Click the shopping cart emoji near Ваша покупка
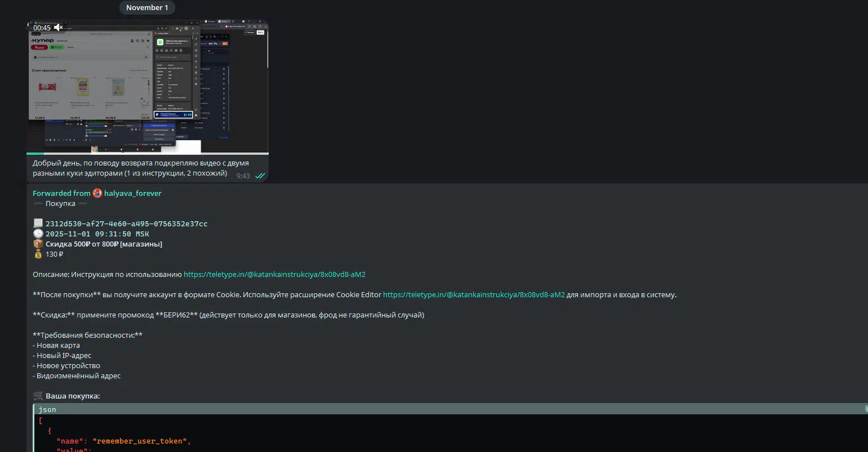Image resolution: width=868 pixels, height=452 pixels. coord(38,396)
